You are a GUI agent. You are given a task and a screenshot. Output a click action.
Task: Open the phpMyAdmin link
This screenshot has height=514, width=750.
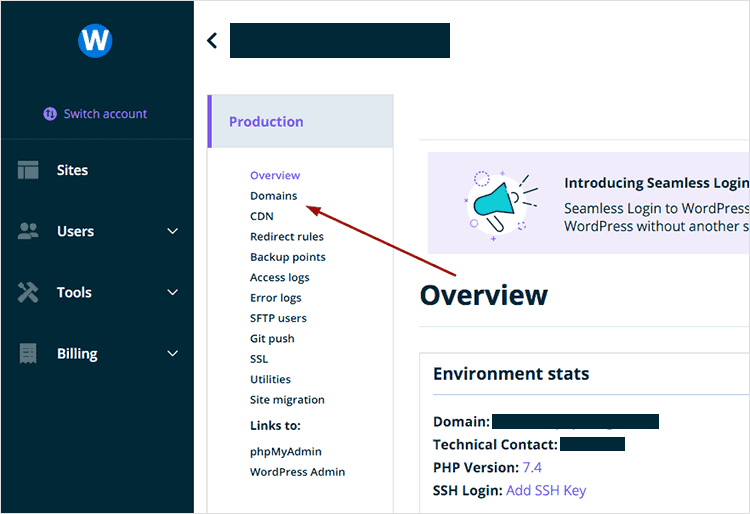285,451
